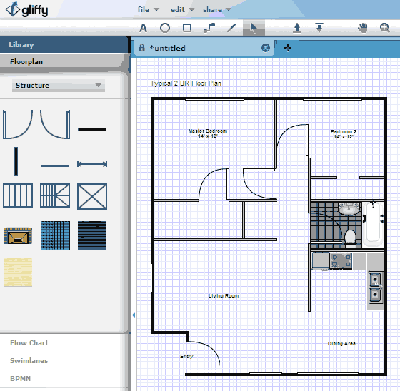Select the Master Bedroom door arc
The image size is (400, 391).
click(x=213, y=184)
